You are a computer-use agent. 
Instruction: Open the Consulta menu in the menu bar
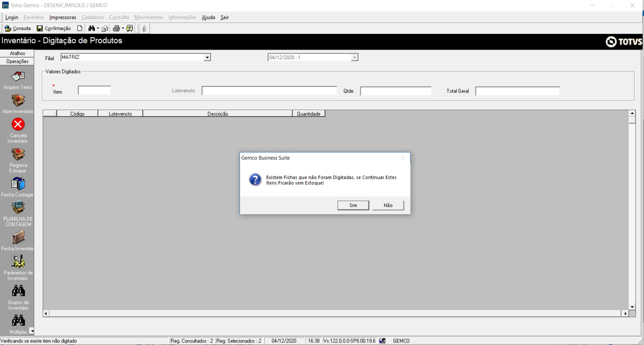[119, 17]
